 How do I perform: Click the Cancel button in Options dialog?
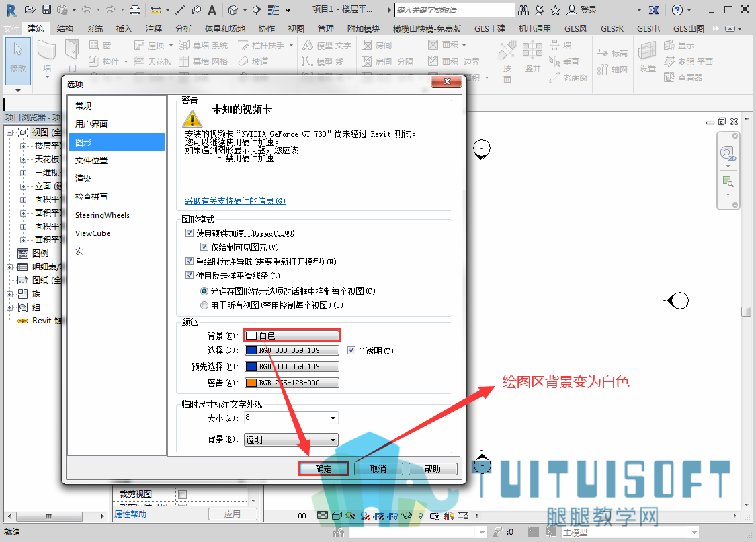(x=378, y=469)
